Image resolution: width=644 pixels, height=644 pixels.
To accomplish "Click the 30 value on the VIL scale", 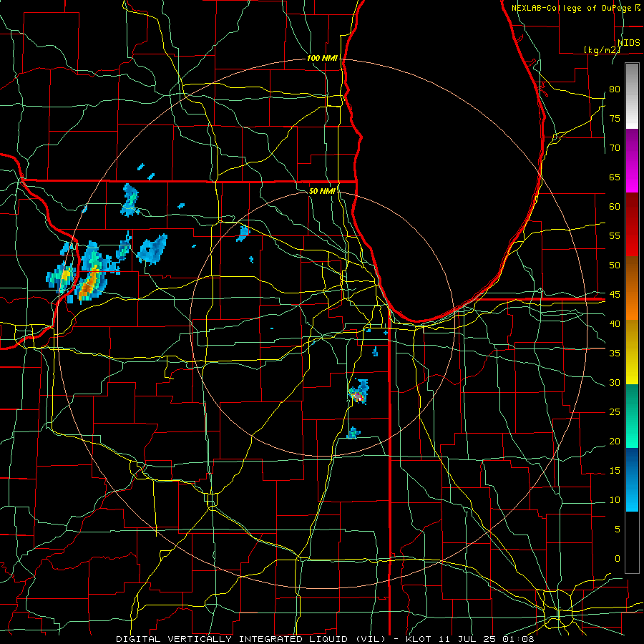I will 615,383.
